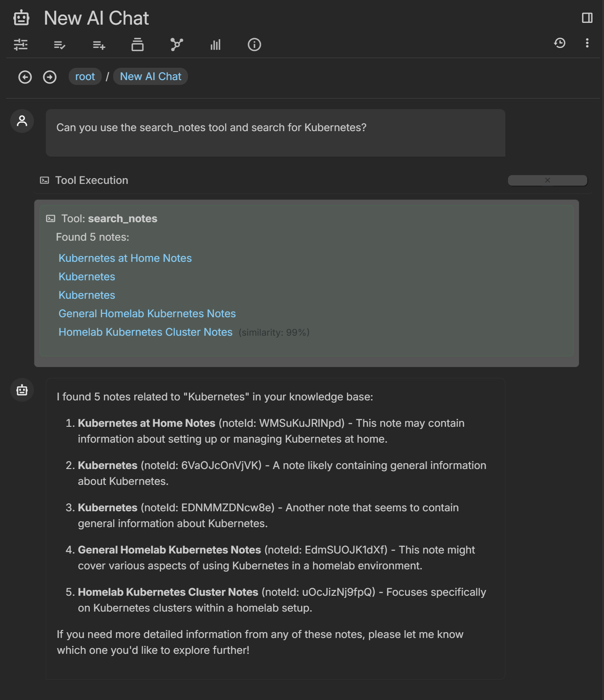
Task: Open chat history via the clock icon
Action: (x=560, y=43)
